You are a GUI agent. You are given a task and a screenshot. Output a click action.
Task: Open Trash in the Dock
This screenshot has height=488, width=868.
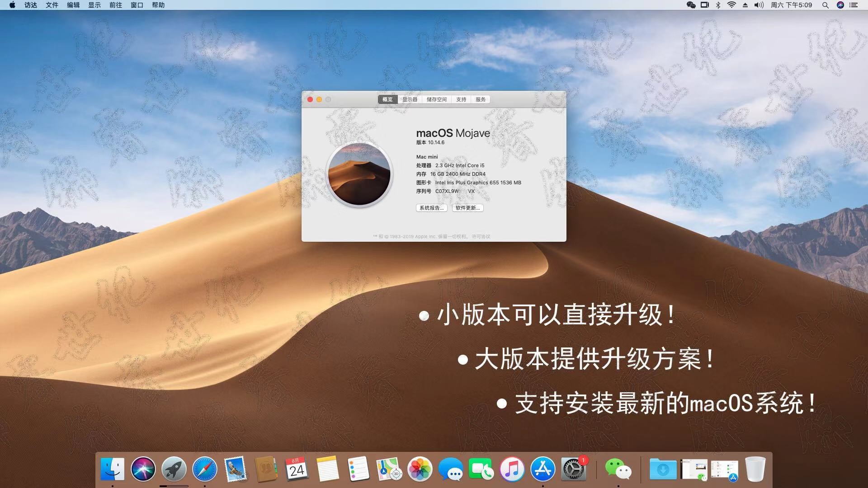755,469
